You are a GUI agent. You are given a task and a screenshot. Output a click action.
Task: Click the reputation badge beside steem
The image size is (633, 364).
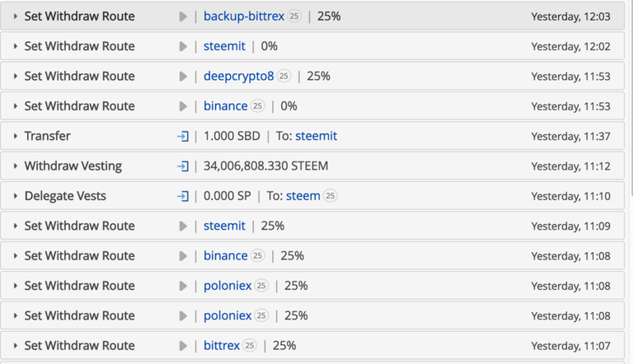pyautogui.click(x=331, y=196)
